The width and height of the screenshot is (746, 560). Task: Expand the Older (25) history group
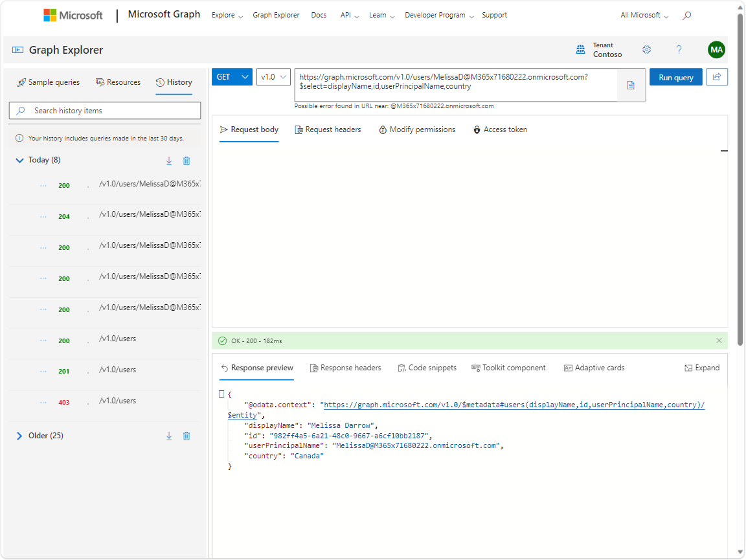point(19,436)
